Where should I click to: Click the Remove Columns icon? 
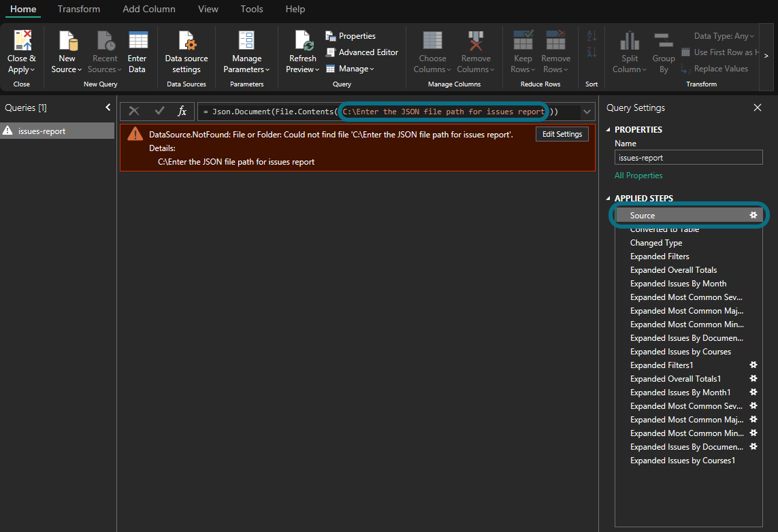coord(476,40)
